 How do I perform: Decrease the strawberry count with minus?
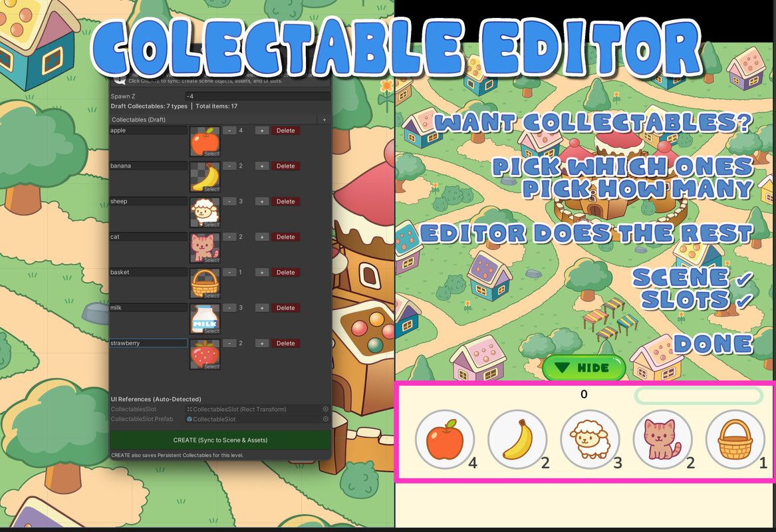(x=229, y=343)
